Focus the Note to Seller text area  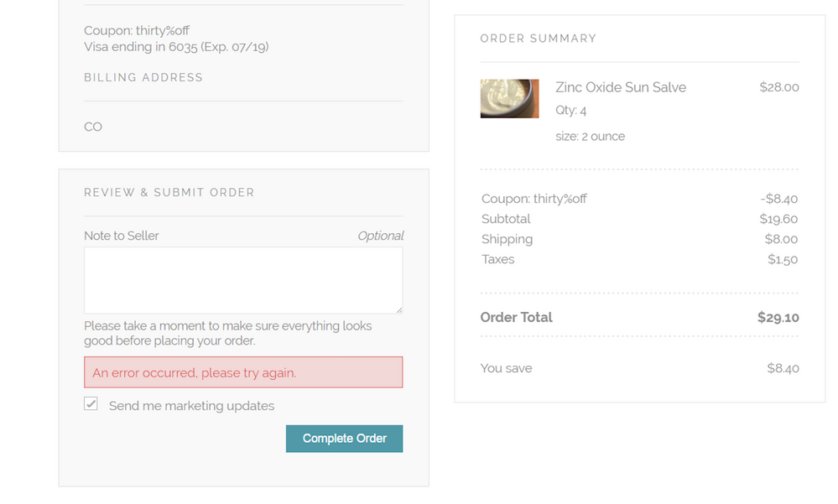[x=242, y=280]
